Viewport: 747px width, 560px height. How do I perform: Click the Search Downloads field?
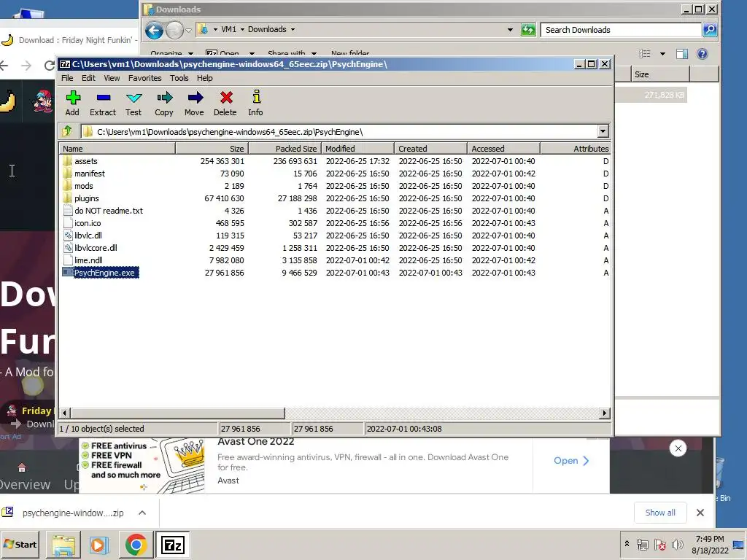click(x=622, y=30)
